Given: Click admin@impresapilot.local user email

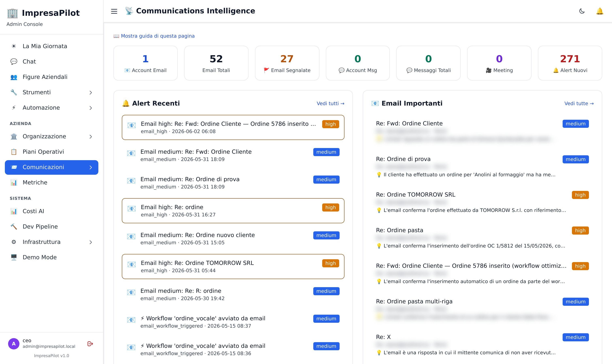Looking at the screenshot, I should tap(49, 346).
